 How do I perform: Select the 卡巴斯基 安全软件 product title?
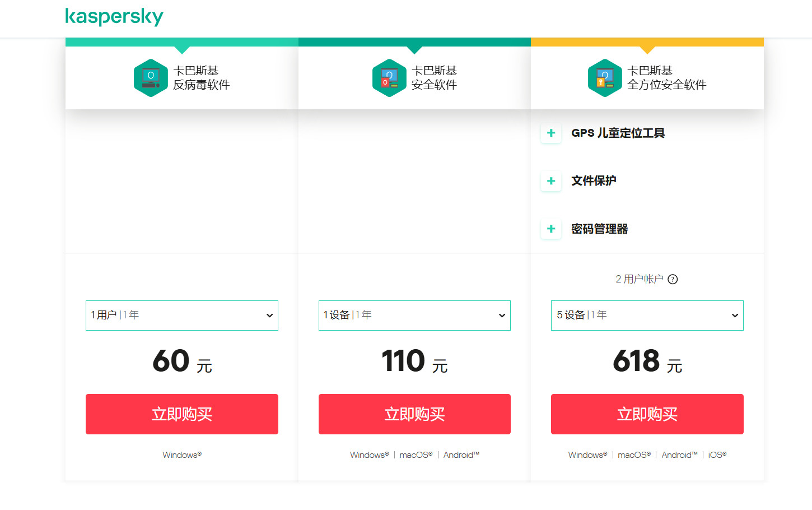click(435, 78)
